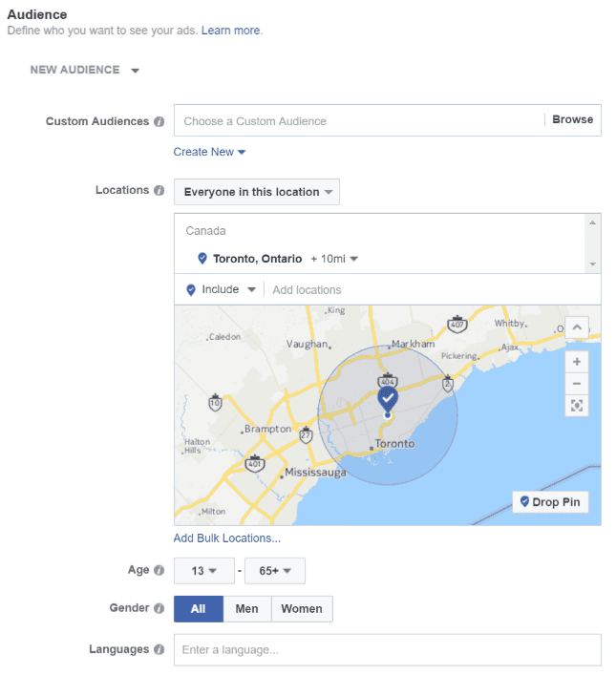Click the Custom Audiences info icon

[159, 122]
